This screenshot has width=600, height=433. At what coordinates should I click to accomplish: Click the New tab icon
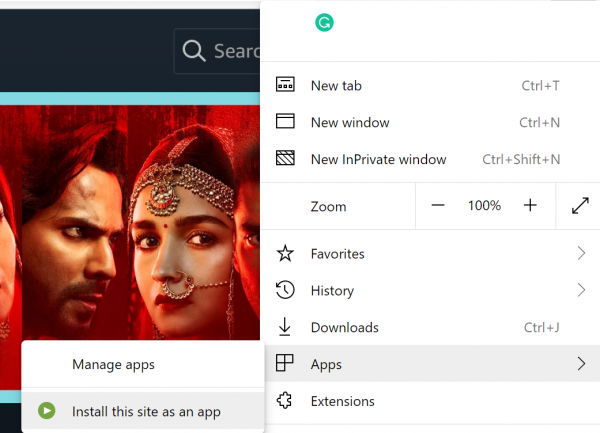pos(285,85)
